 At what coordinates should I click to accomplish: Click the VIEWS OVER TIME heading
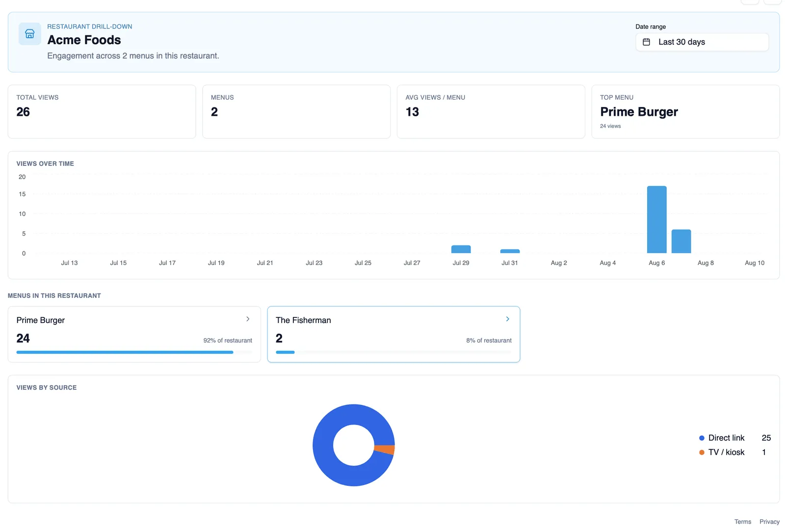click(45, 164)
